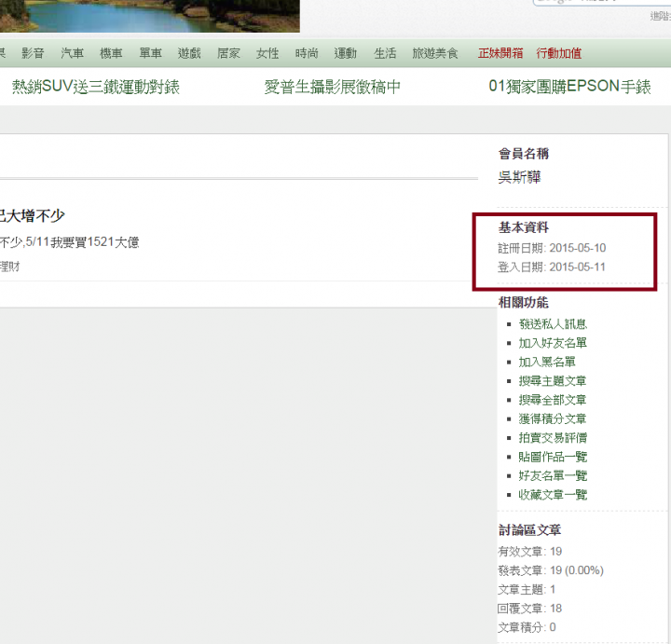Click the 相關功能 heading
The image size is (671, 644).
(524, 303)
